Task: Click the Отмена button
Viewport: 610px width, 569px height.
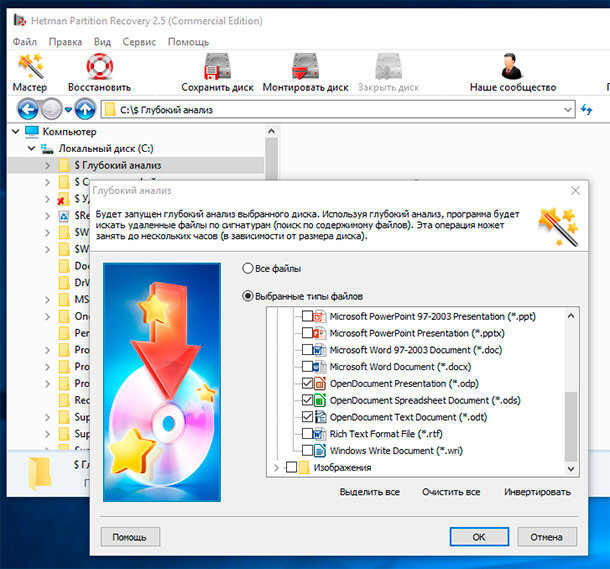Action: [x=547, y=537]
